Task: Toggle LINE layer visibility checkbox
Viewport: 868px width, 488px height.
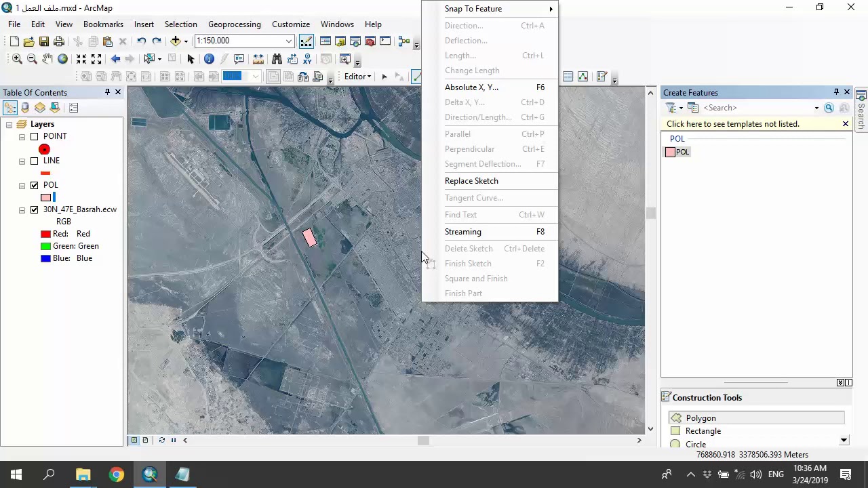Action: click(34, 161)
